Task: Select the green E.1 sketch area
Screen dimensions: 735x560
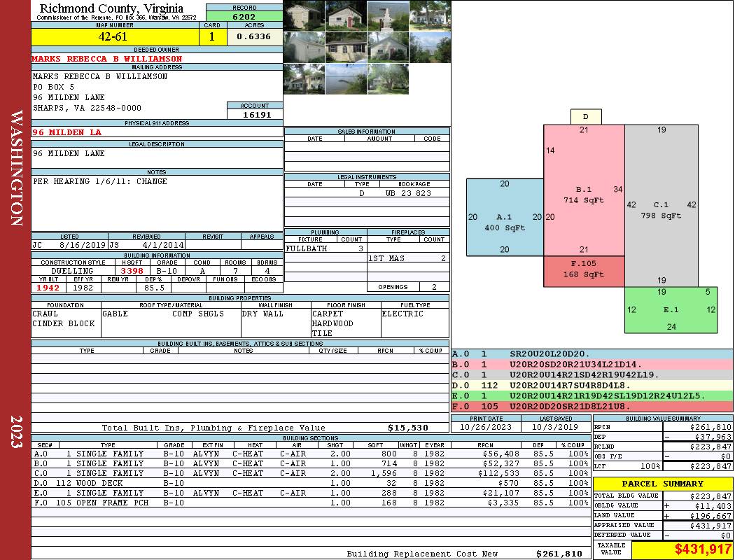Action: tap(671, 310)
